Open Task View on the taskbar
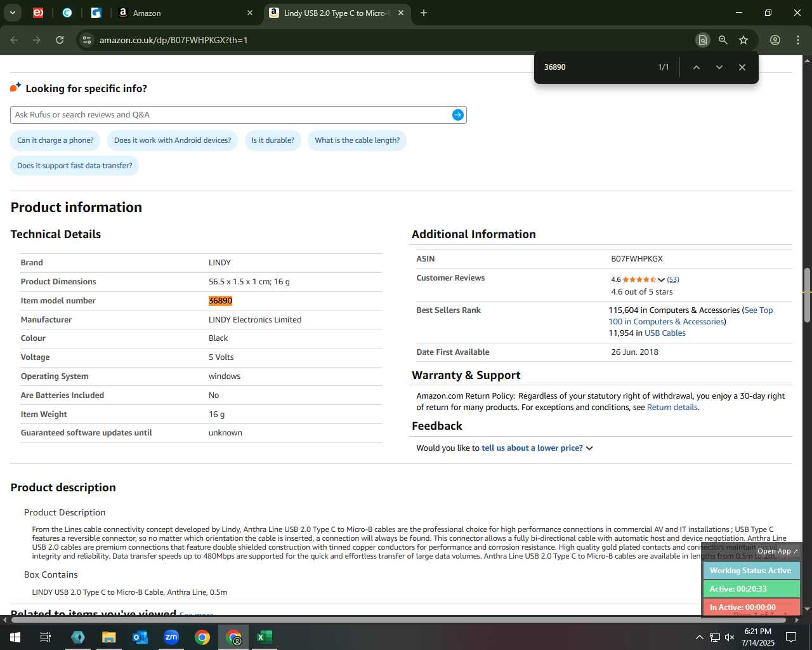The image size is (812, 650). pos(46,637)
